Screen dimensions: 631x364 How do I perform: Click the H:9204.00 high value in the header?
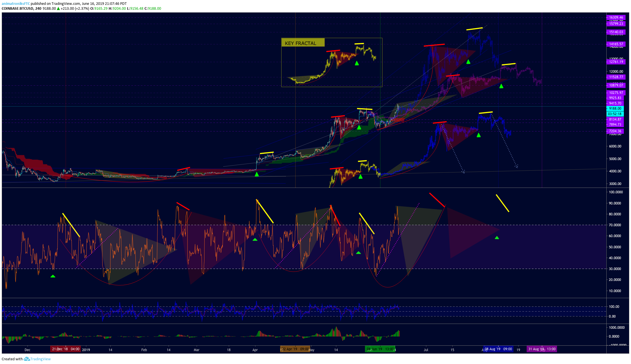[117, 9]
